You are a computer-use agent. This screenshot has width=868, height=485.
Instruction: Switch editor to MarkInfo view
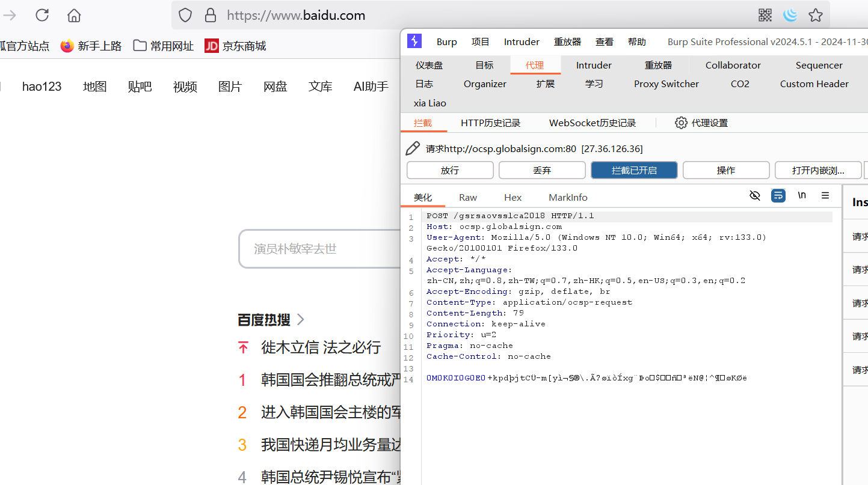(x=568, y=197)
